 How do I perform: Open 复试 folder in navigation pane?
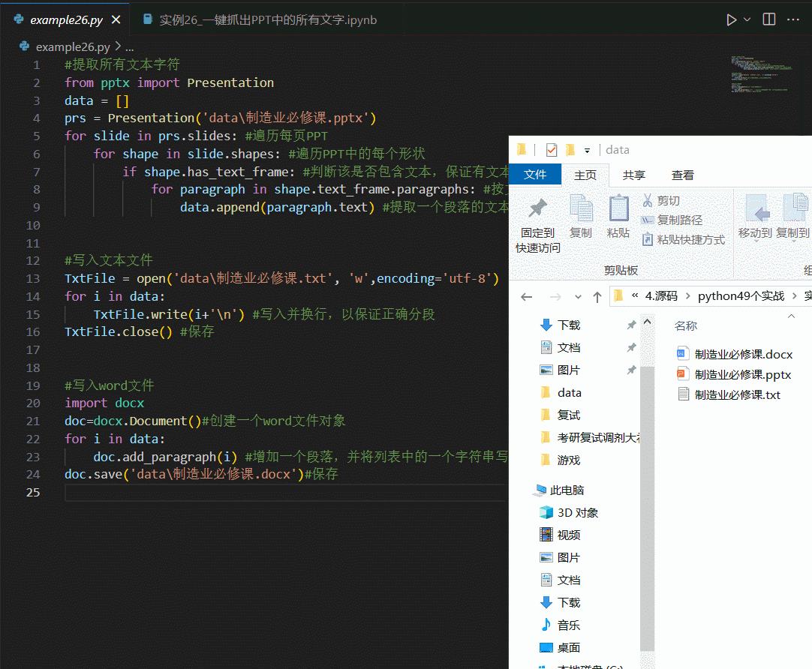pos(569,415)
